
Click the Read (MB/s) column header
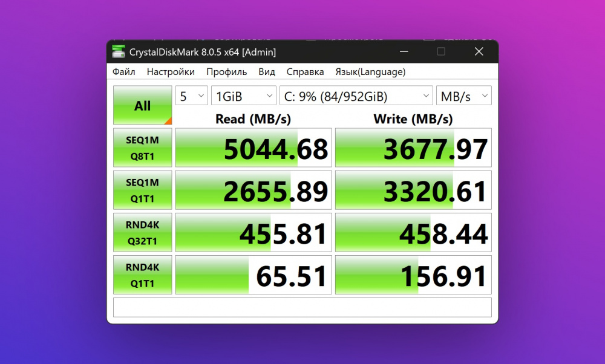(253, 119)
